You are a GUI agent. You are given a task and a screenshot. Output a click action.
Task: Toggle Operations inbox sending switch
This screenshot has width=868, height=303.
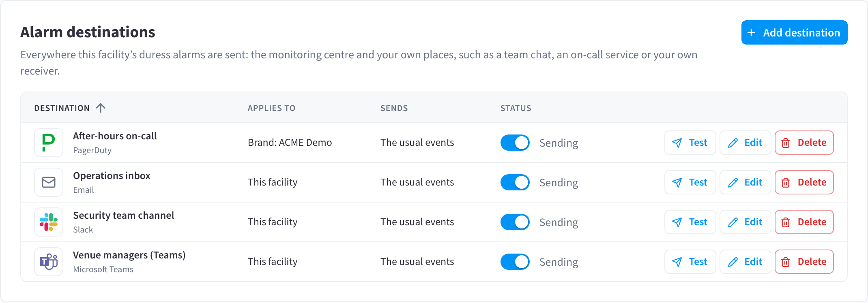(x=515, y=182)
